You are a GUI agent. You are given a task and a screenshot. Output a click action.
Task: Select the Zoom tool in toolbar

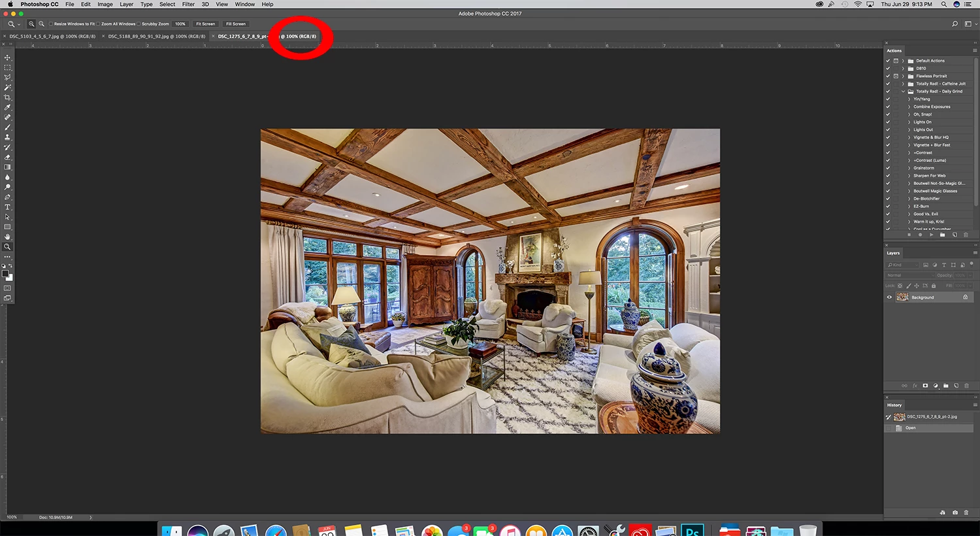point(7,246)
